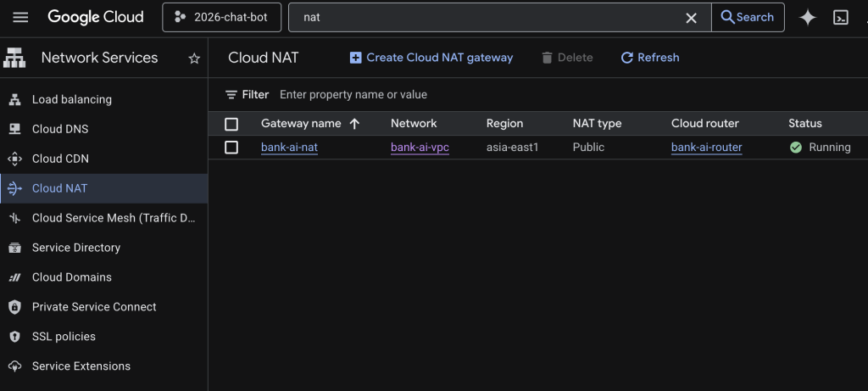Click the Delete button
The width and height of the screenshot is (868, 391).
click(567, 58)
